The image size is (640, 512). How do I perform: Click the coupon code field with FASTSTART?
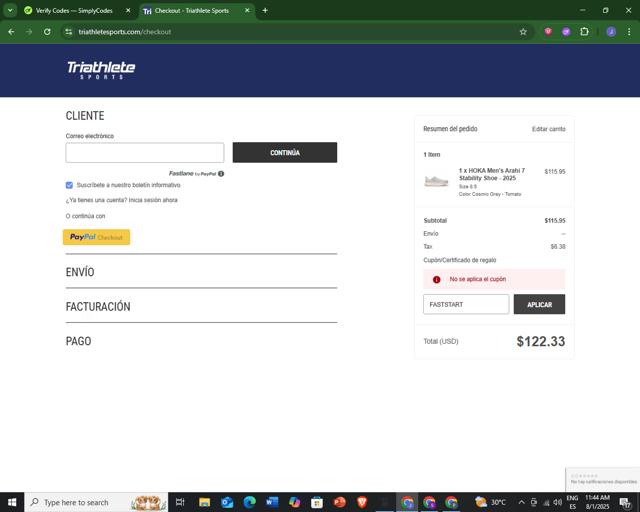coord(466,305)
